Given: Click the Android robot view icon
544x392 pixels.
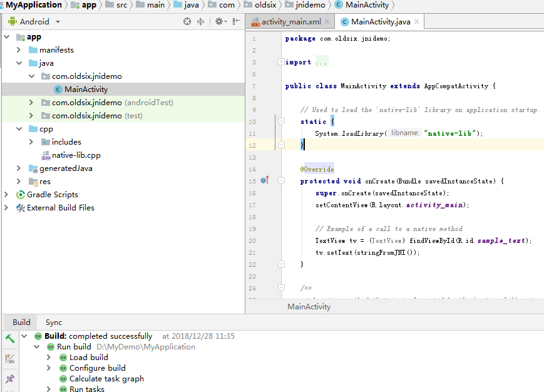Looking at the screenshot, I should (13, 21).
